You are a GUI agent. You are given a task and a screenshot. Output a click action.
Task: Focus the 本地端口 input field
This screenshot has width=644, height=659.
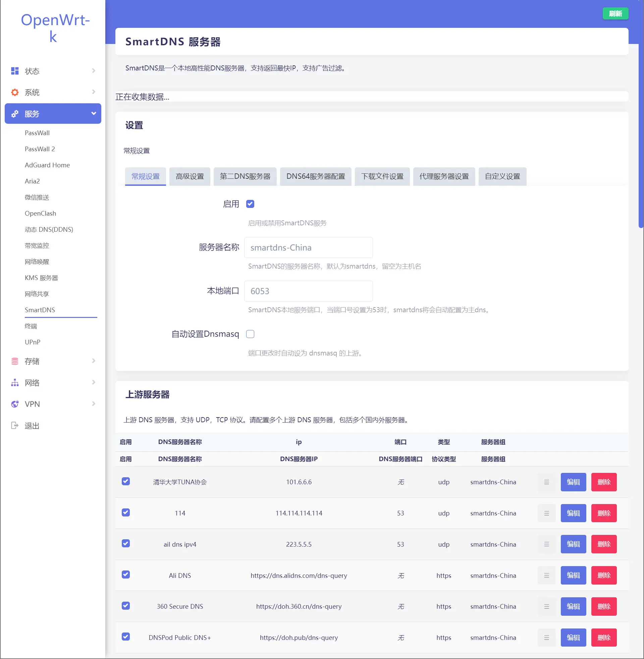tap(309, 291)
